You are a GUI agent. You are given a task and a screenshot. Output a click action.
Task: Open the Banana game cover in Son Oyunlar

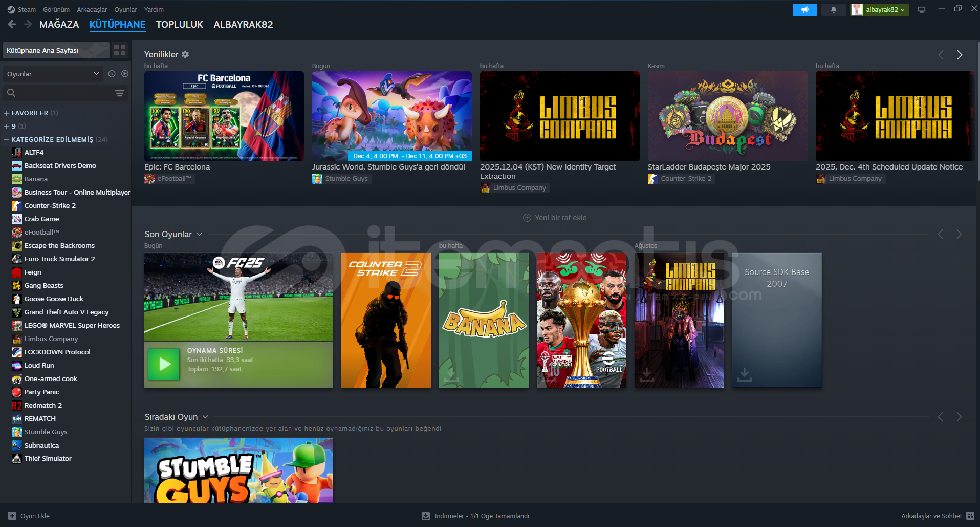(x=484, y=320)
